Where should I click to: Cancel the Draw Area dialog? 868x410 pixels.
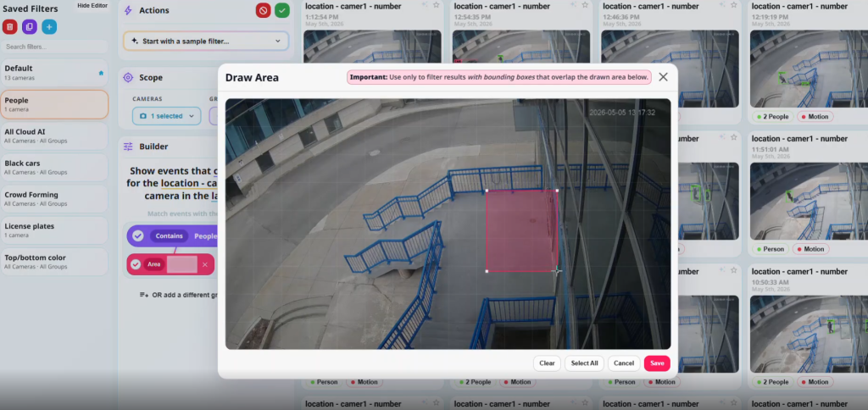coord(624,363)
